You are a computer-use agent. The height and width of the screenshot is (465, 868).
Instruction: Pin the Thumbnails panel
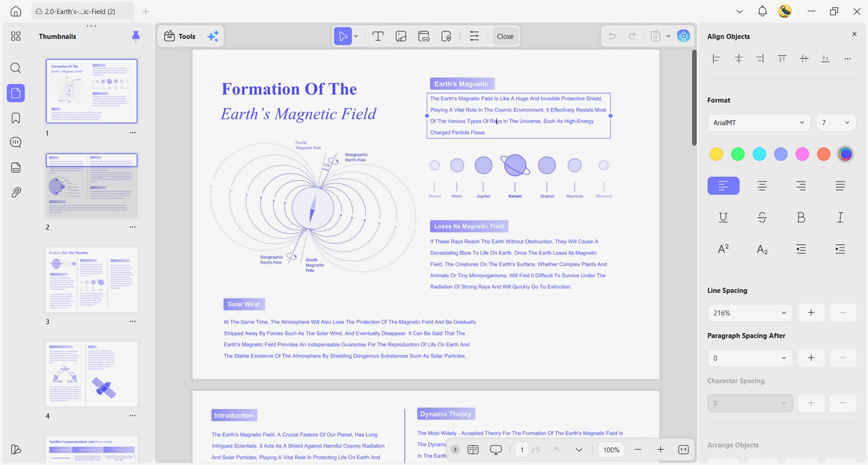pos(136,36)
